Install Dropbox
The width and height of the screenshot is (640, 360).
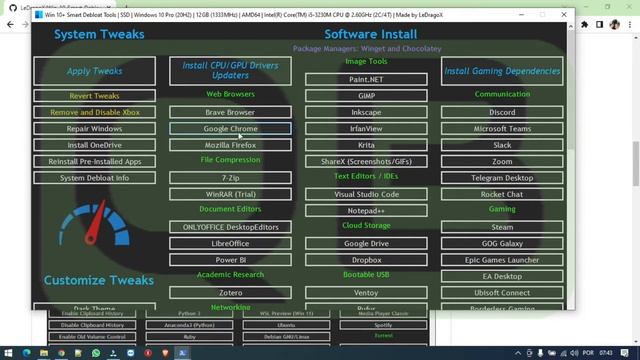(366, 260)
